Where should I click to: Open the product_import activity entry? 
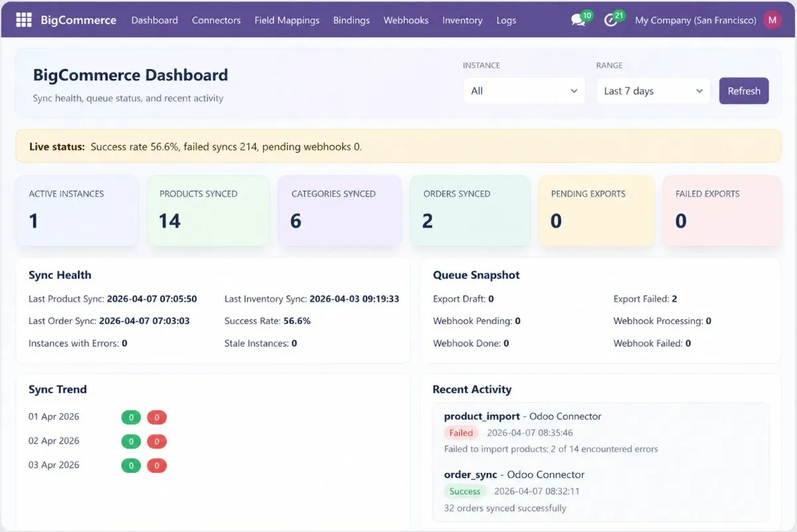pos(522,416)
